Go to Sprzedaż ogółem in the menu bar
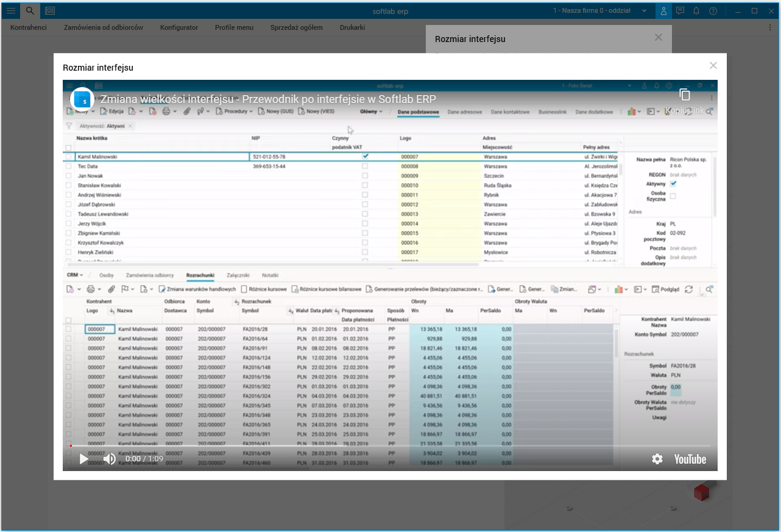The height and width of the screenshot is (532, 781). click(297, 27)
